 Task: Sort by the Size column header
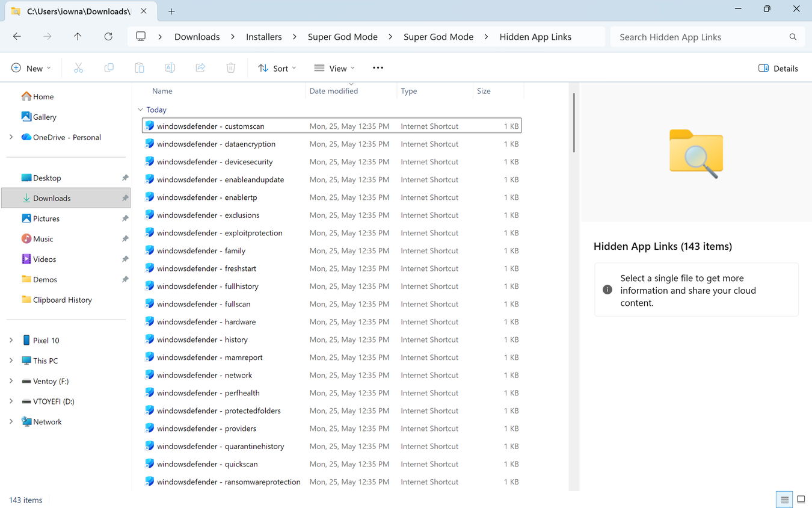pos(484,91)
